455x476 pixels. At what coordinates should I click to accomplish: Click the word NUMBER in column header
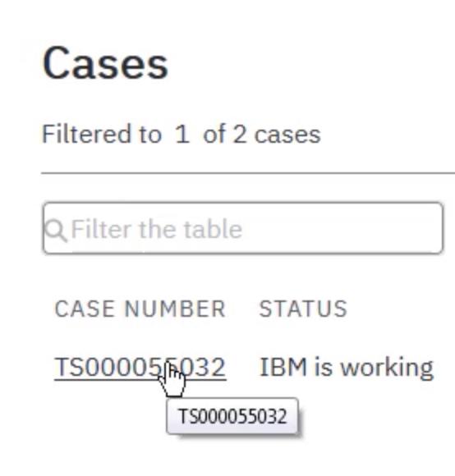(x=175, y=309)
